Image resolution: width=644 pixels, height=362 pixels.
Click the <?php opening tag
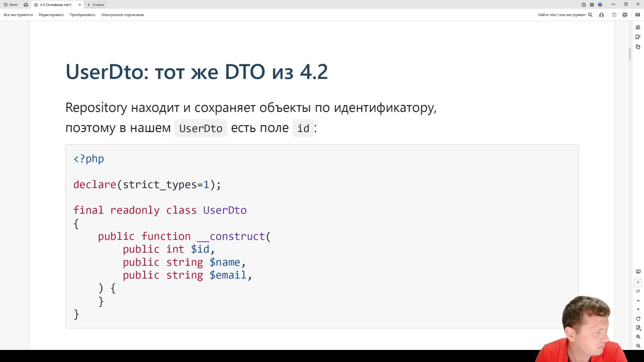coord(89,159)
